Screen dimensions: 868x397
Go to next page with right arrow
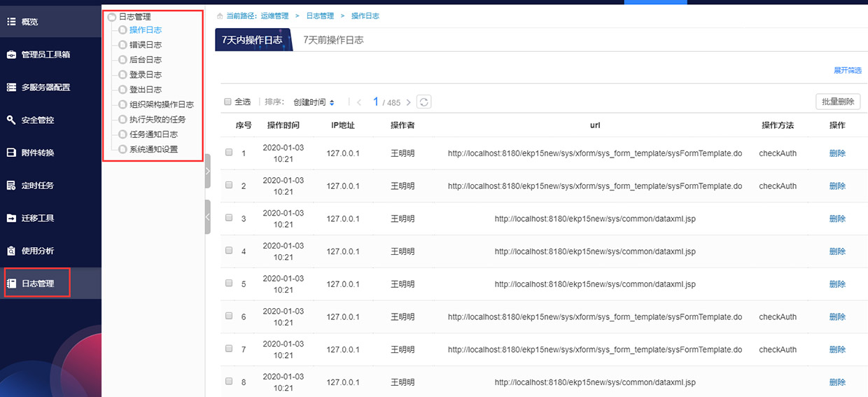(x=409, y=102)
